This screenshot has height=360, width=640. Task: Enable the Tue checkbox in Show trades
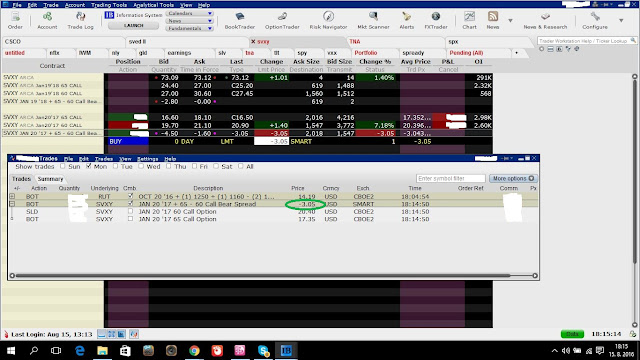pyautogui.click(x=116, y=166)
